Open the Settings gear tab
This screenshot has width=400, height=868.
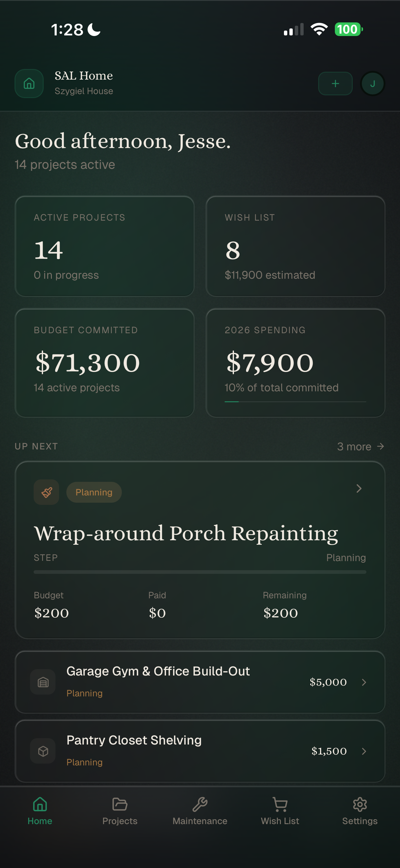coord(359,811)
